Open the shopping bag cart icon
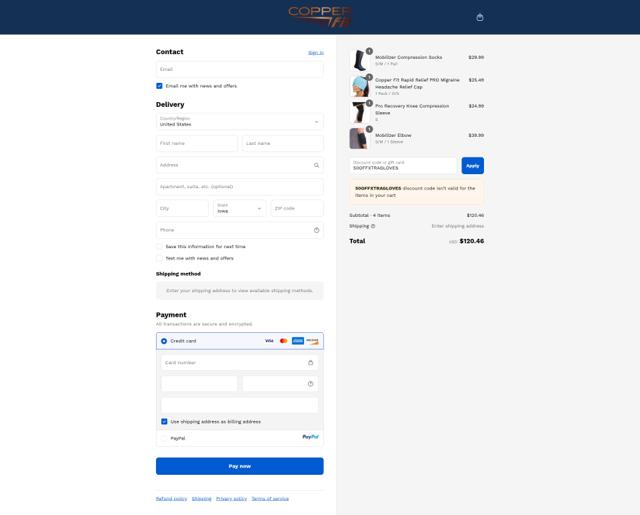The image size is (640, 515). click(480, 17)
